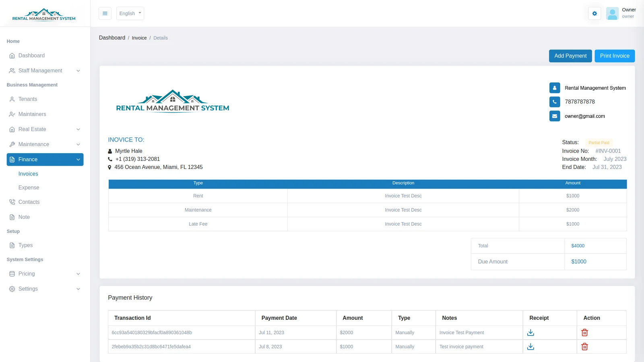Click the Total $4000 value

pos(578,246)
